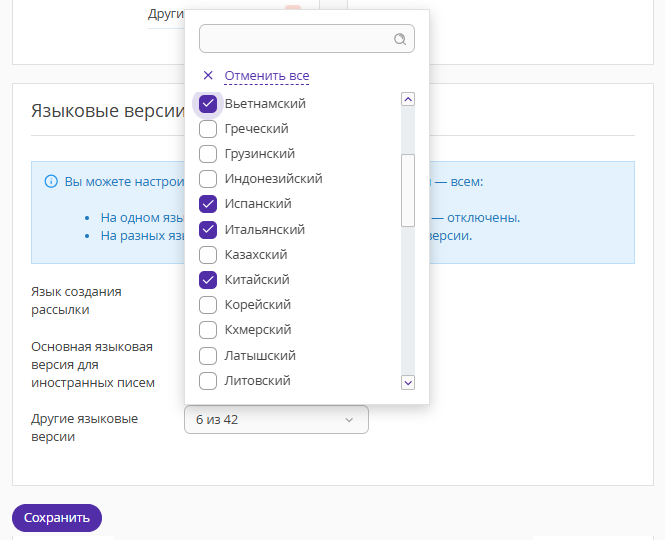The width and height of the screenshot is (665, 540).
Task: Enable the Греческий checkbox
Action: (208, 129)
